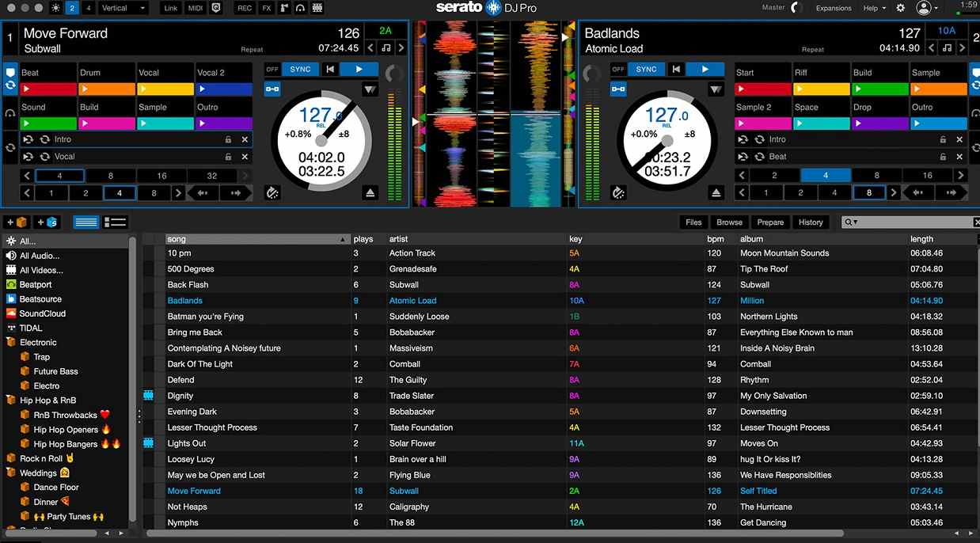Start a recording with the REC icon
This screenshot has height=543, width=980.
point(243,8)
